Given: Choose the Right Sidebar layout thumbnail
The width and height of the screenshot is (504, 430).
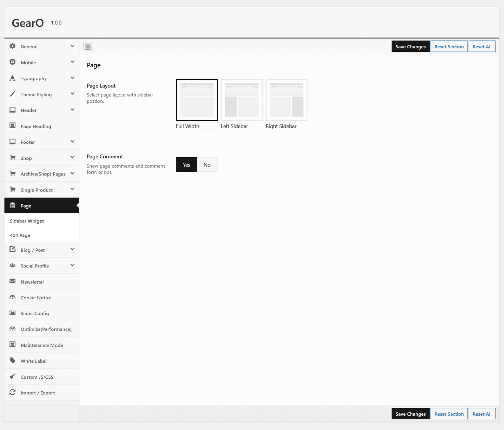Looking at the screenshot, I should 287,100.
